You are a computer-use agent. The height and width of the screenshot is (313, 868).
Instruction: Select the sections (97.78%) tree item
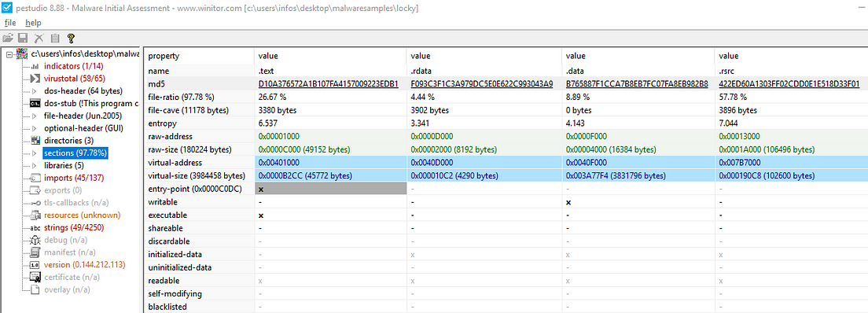point(75,153)
